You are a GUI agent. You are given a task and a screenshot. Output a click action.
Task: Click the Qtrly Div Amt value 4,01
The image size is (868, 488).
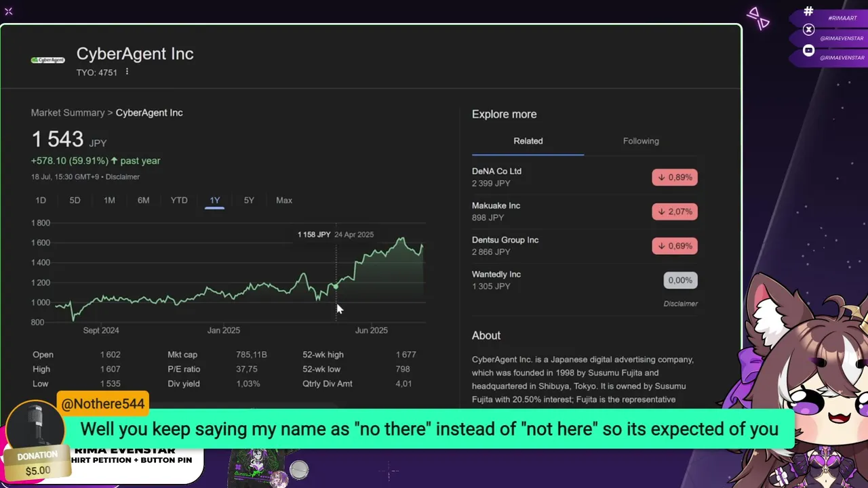(403, 384)
